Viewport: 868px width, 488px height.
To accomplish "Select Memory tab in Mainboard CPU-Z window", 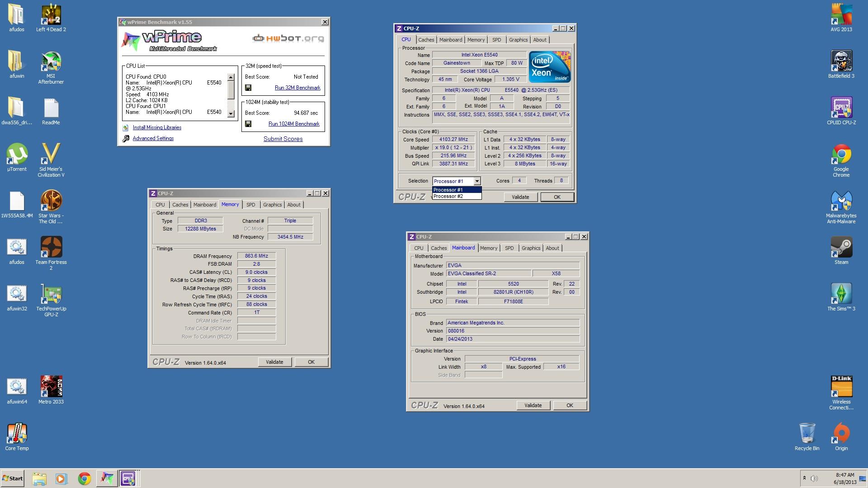I will 488,248.
